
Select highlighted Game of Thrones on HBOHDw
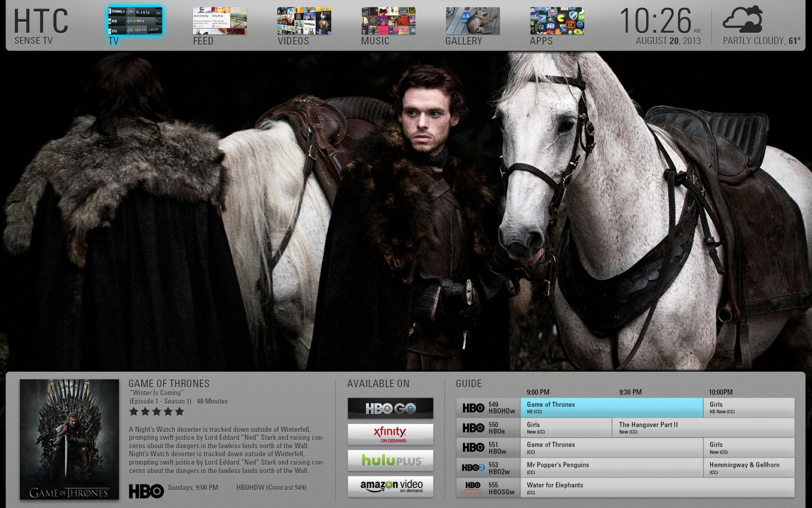coord(611,408)
